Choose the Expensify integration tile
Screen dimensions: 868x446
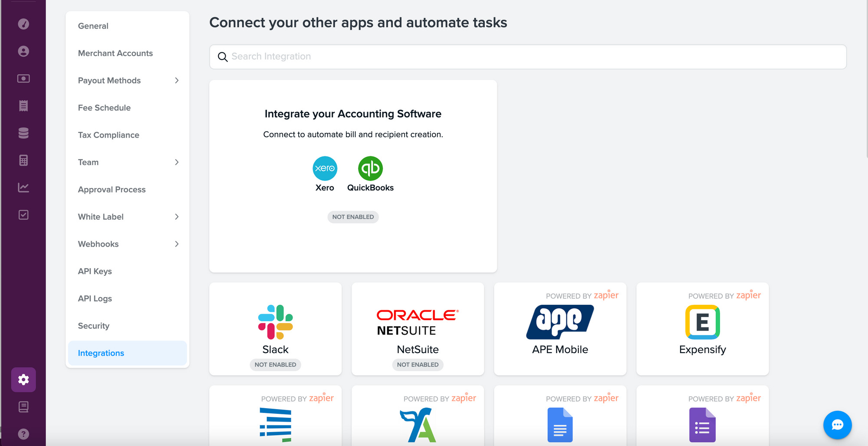pyautogui.click(x=702, y=329)
